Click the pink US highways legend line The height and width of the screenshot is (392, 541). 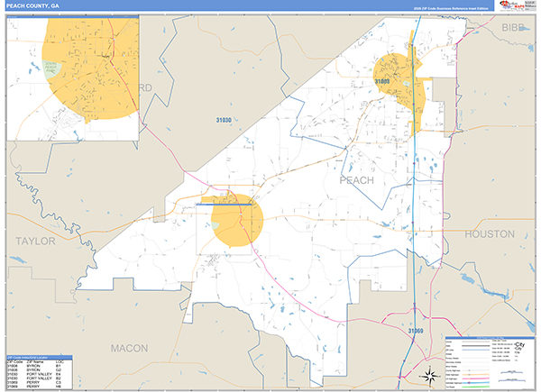pos(475,378)
